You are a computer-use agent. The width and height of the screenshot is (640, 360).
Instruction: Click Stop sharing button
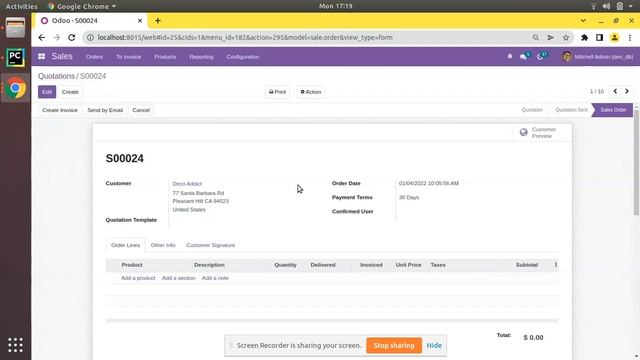394,345
